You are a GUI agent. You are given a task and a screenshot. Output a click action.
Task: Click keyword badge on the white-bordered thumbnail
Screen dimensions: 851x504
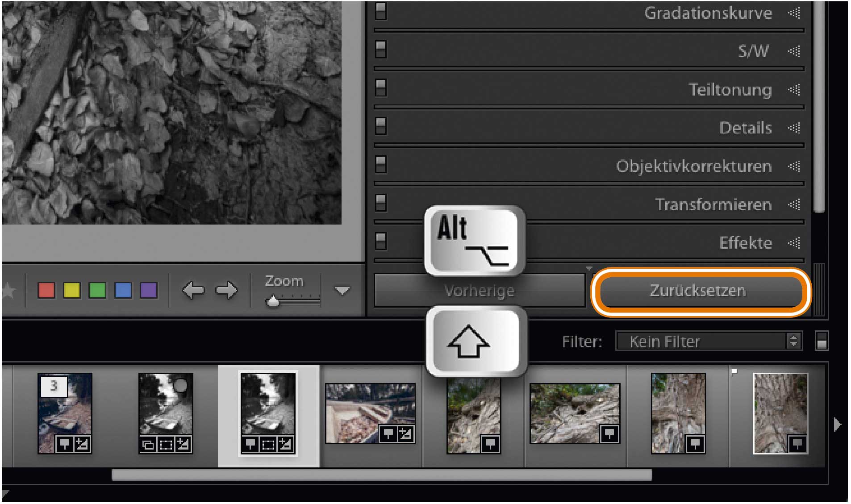pos(797,444)
